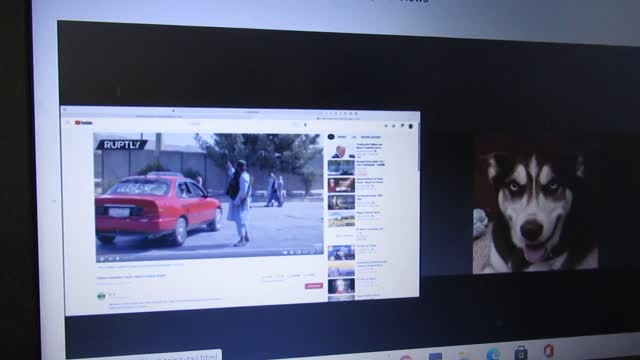Open YouTube notifications bell
This screenshot has width=640, height=360.
coord(402,126)
